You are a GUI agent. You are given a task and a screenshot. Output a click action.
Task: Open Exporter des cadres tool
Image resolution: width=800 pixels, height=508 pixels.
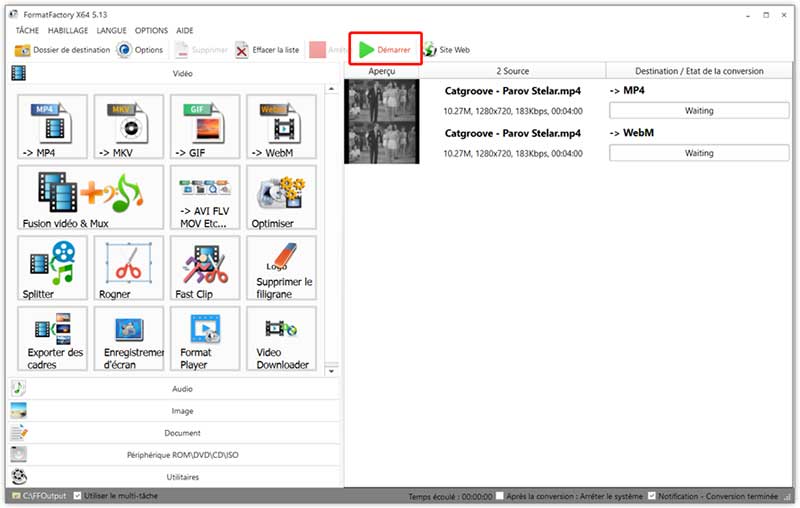pyautogui.click(x=52, y=339)
